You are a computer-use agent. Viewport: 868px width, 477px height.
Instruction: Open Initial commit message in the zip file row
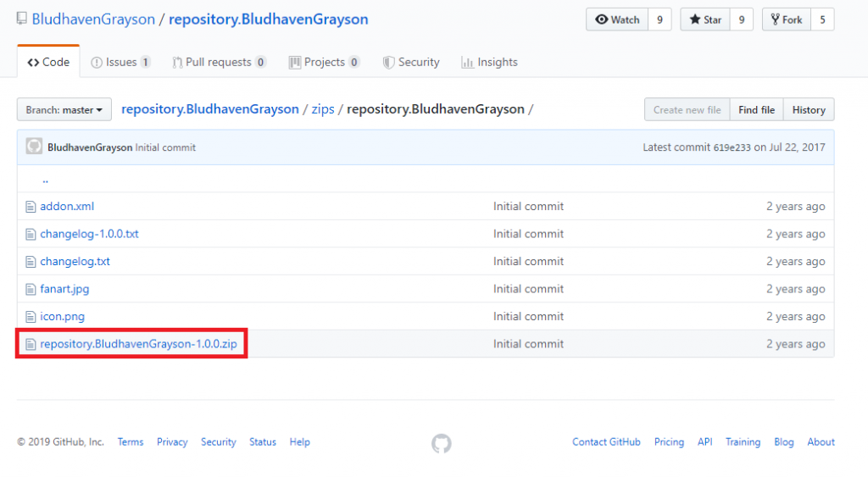(x=529, y=344)
